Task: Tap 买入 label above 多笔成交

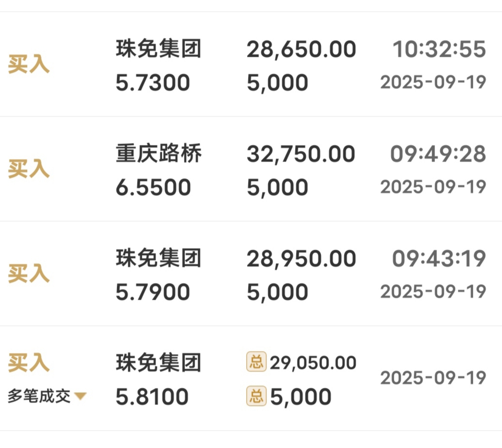Action: click(29, 363)
